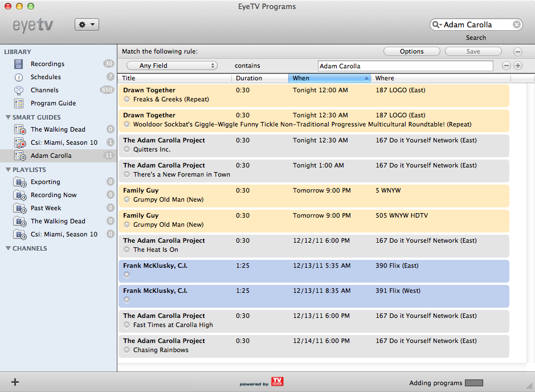Screen dimensions: 535x392
Task: Collapse the Smart Guides section
Action: pyautogui.click(x=8, y=117)
